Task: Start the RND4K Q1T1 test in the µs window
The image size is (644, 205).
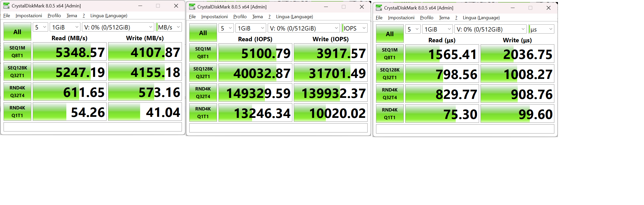Action: 390,114
